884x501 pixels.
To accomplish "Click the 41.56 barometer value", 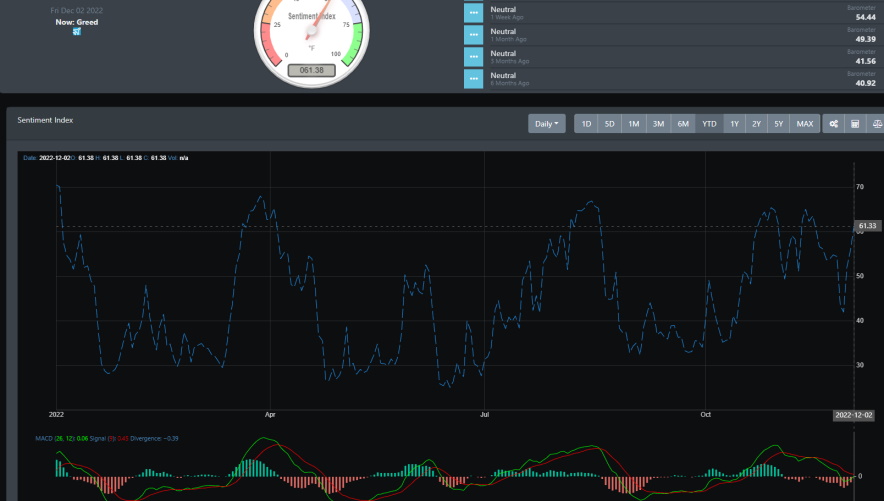I will pos(865,61).
